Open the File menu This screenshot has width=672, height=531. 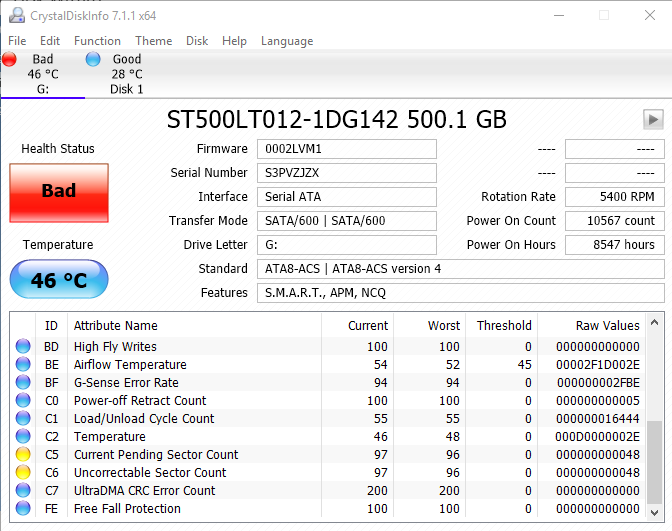[x=17, y=41]
